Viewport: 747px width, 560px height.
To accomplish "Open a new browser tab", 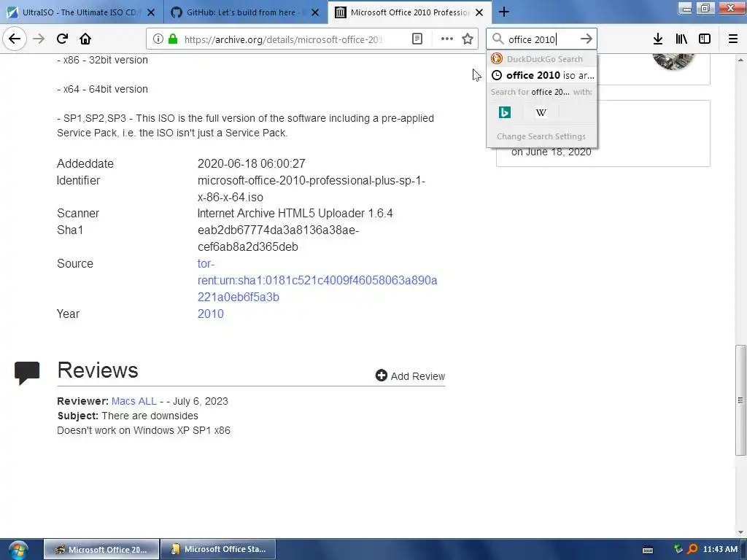I will pyautogui.click(x=504, y=12).
